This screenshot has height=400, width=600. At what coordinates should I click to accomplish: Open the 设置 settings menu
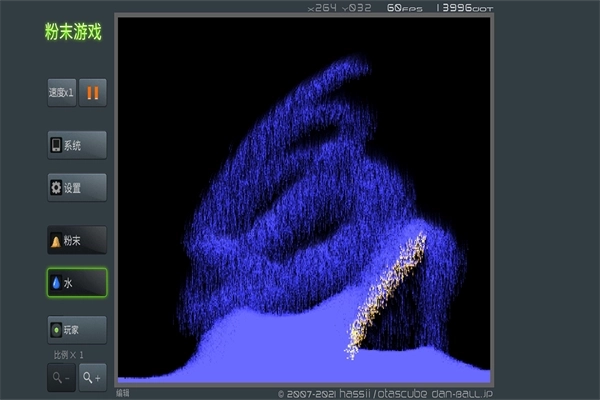pyautogui.click(x=76, y=187)
